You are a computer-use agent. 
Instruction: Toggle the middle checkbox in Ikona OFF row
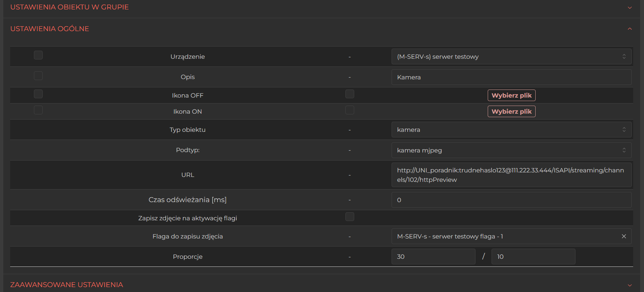pos(350,94)
